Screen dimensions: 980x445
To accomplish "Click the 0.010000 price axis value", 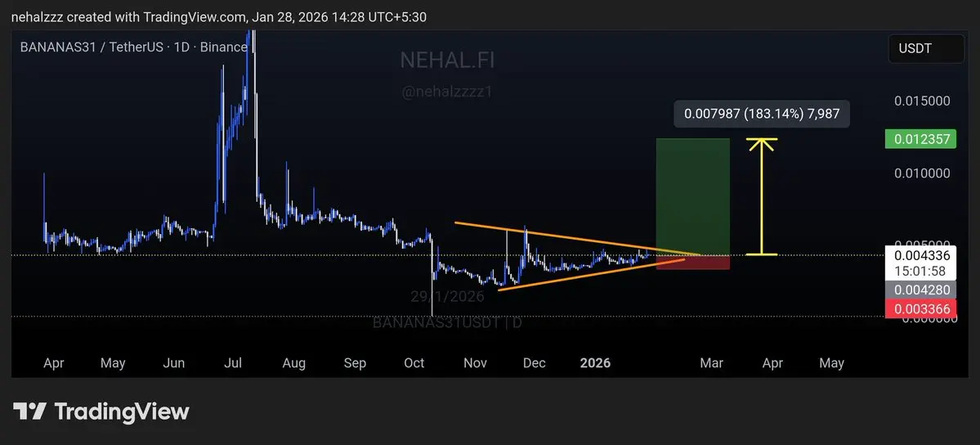I will [x=922, y=173].
